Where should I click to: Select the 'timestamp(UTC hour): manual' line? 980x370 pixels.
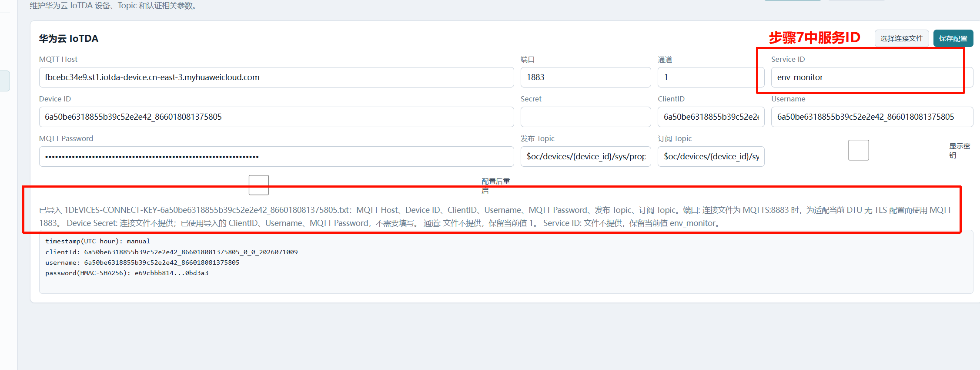click(x=97, y=241)
